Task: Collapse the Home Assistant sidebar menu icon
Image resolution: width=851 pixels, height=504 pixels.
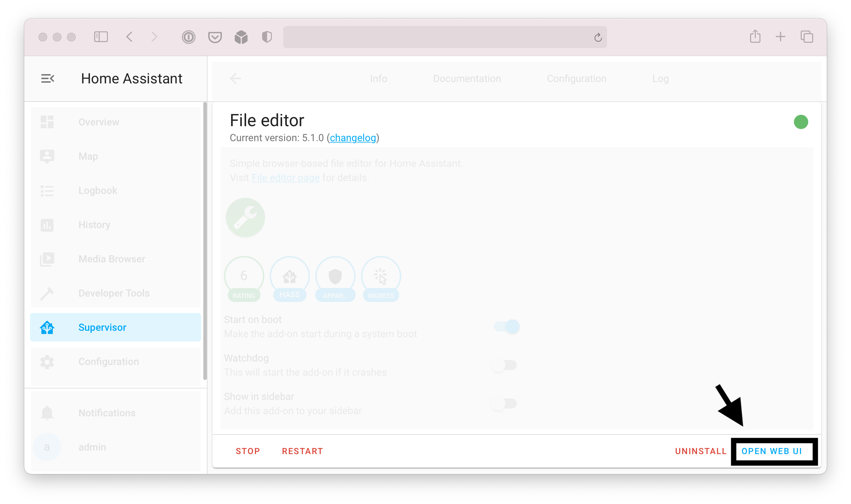Action: pos(47,78)
